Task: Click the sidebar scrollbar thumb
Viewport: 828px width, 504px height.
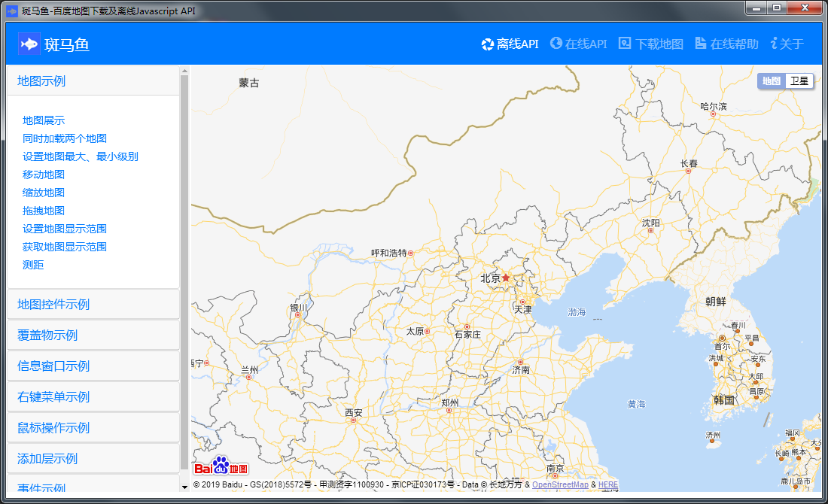Action: (184, 272)
